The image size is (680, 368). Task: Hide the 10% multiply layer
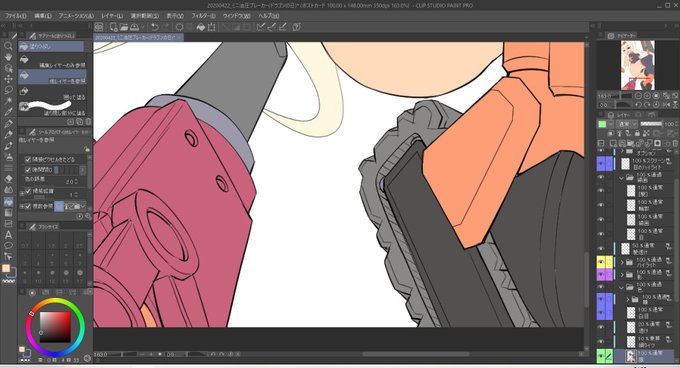point(601,341)
